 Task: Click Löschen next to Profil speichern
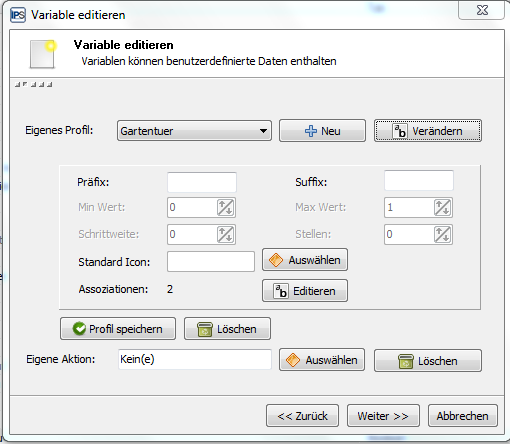click(x=227, y=329)
